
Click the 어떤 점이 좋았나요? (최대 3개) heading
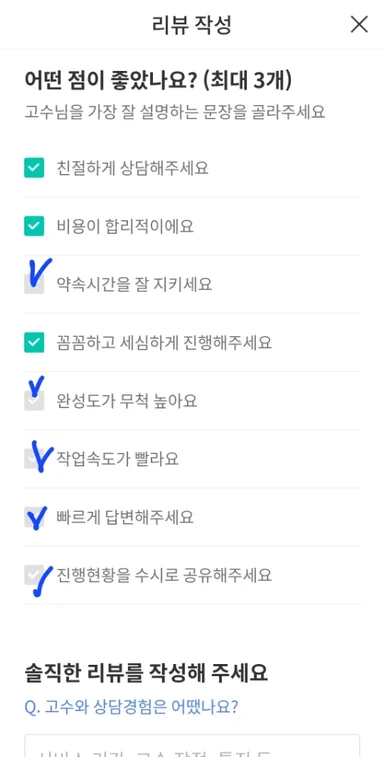[158, 81]
